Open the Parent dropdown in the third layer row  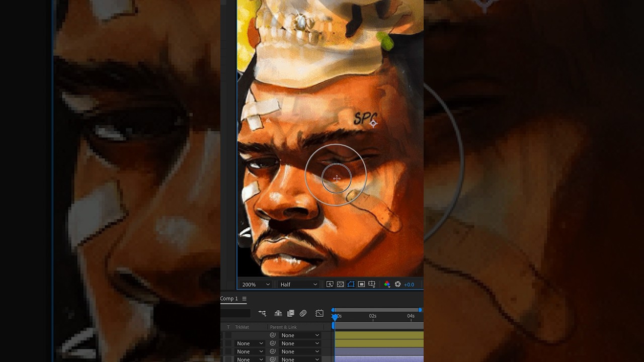click(300, 351)
